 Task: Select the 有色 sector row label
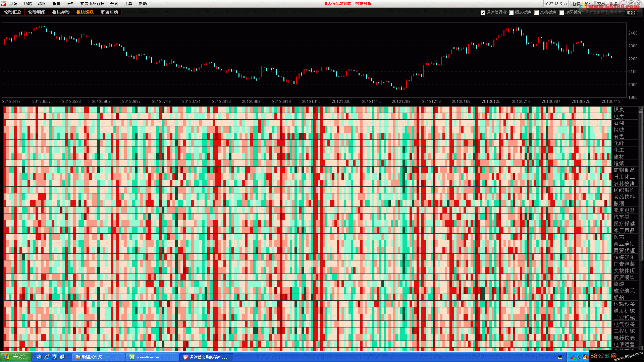coord(619,136)
